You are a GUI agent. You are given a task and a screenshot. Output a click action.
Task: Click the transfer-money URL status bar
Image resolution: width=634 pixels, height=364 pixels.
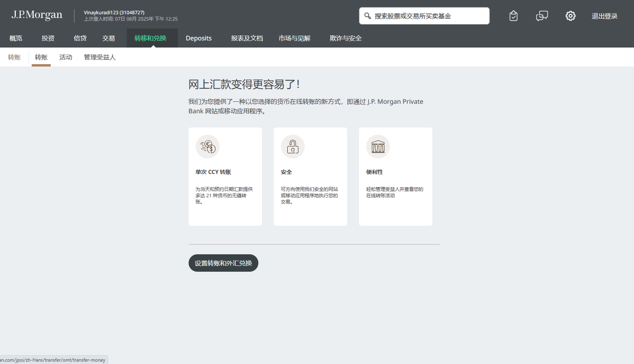54,360
